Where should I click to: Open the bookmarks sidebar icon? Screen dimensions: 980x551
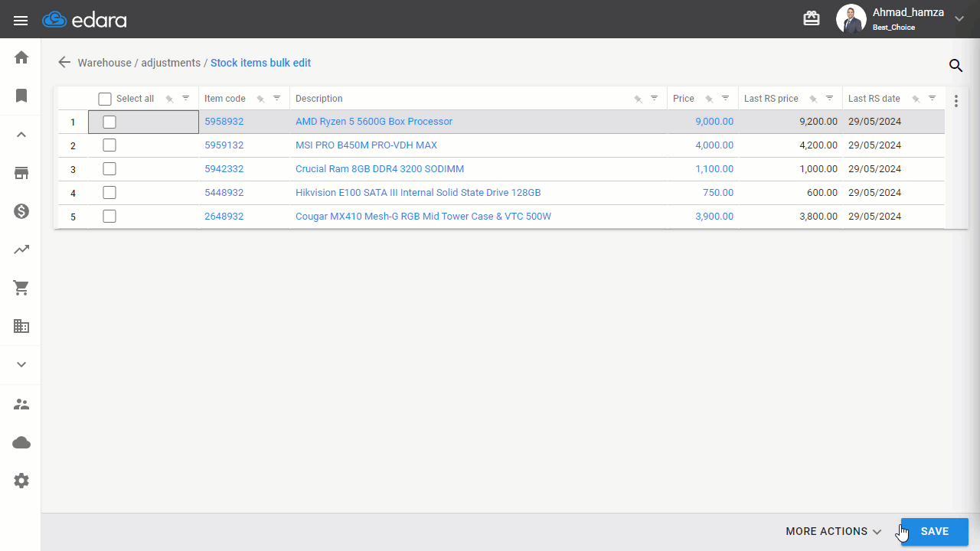[x=21, y=96]
